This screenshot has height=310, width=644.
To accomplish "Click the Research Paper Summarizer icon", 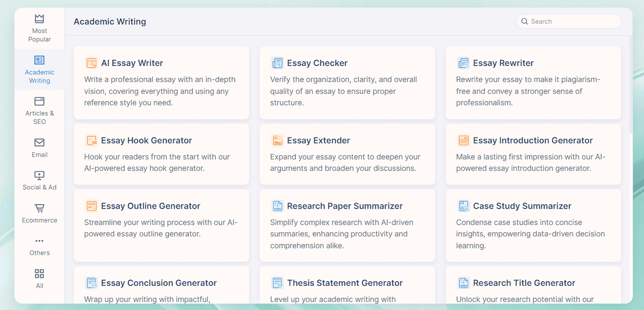I will (x=277, y=206).
